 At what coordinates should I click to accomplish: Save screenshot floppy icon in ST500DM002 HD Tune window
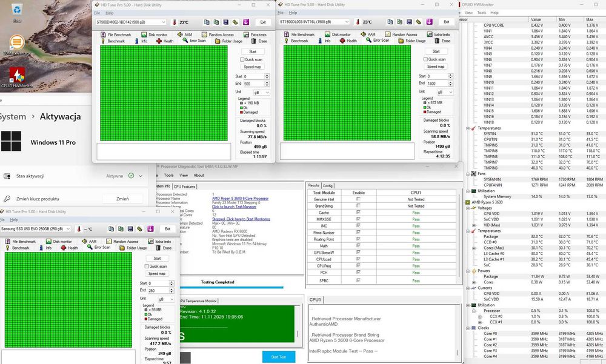tap(225, 22)
